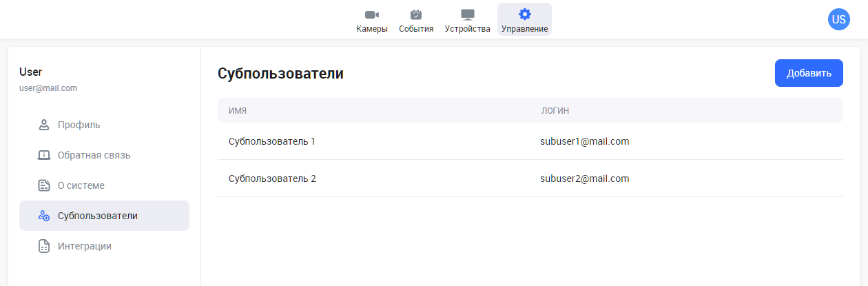
Task: Click the Субпользователи page heading
Action: pyautogui.click(x=280, y=74)
